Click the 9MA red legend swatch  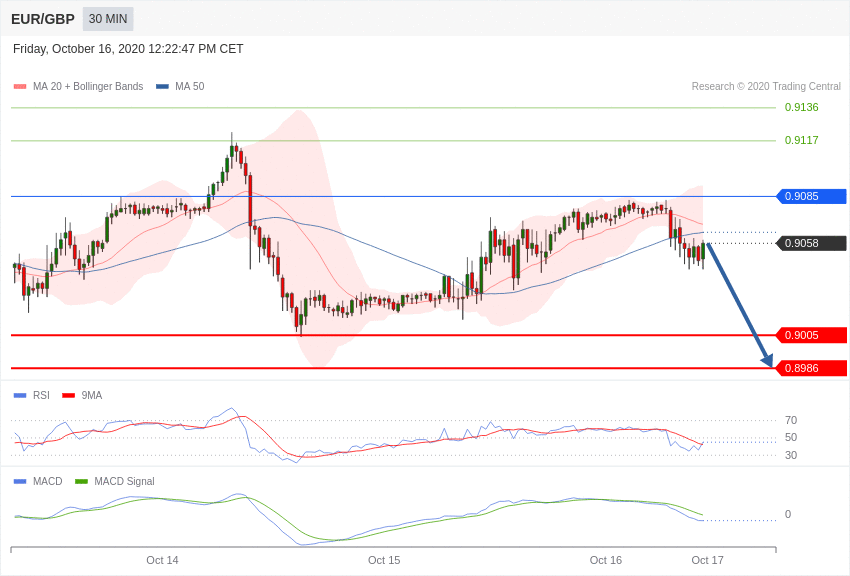point(69,396)
